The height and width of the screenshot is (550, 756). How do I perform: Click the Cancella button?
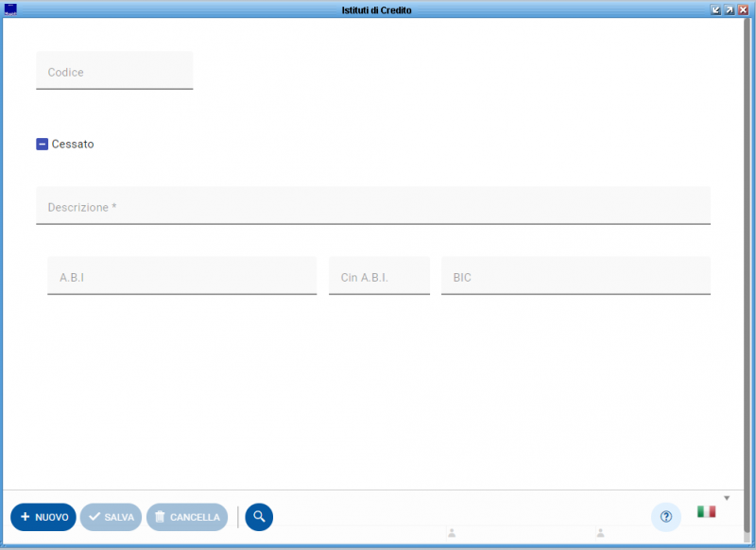point(187,517)
